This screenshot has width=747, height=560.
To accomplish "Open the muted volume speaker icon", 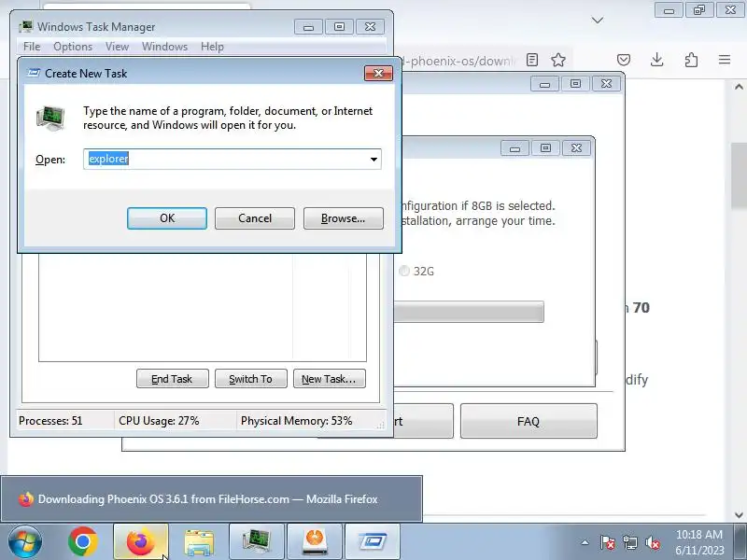I will click(652, 542).
